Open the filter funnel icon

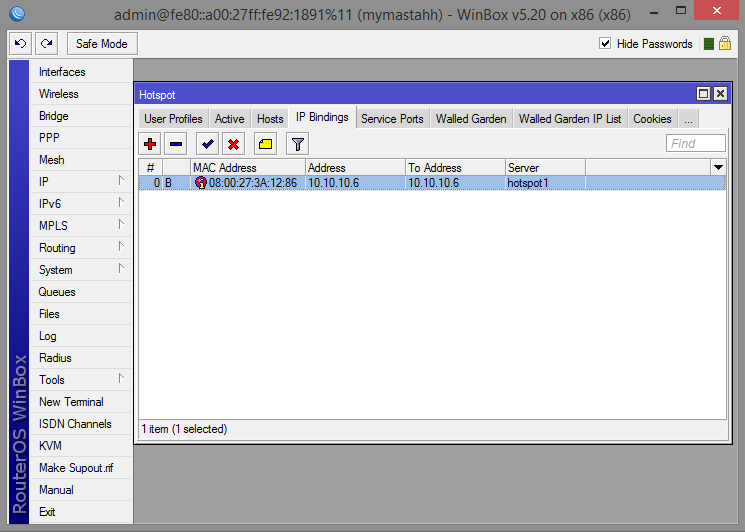pos(297,144)
